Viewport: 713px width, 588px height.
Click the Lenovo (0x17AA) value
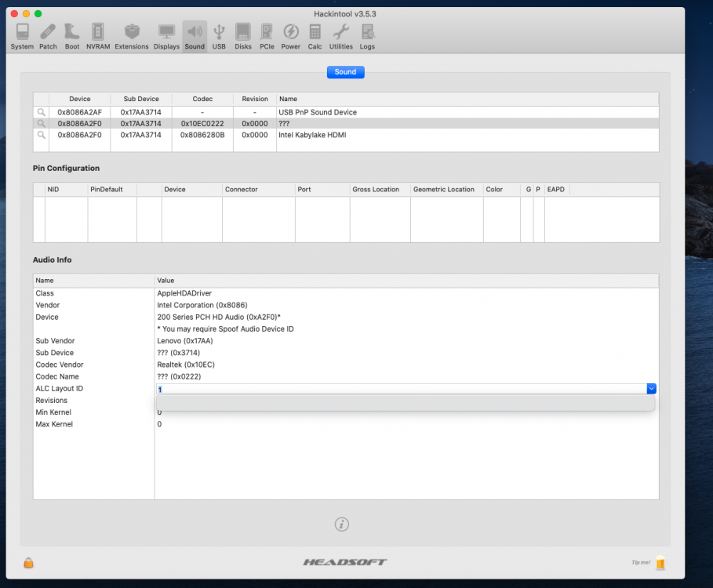[x=184, y=340]
